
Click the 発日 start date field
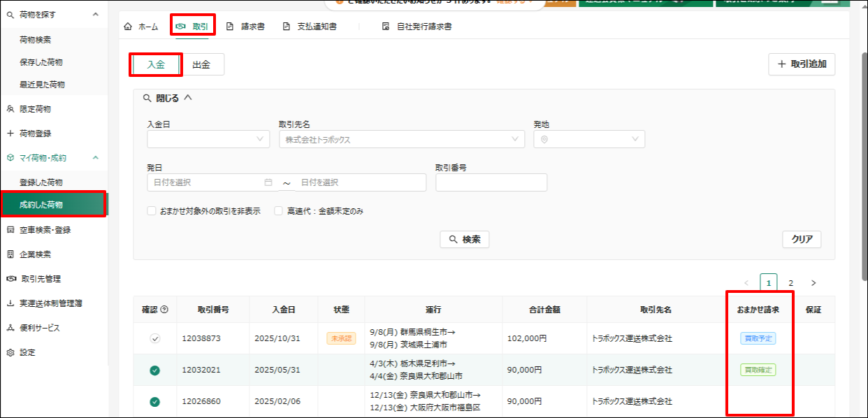pos(212,182)
